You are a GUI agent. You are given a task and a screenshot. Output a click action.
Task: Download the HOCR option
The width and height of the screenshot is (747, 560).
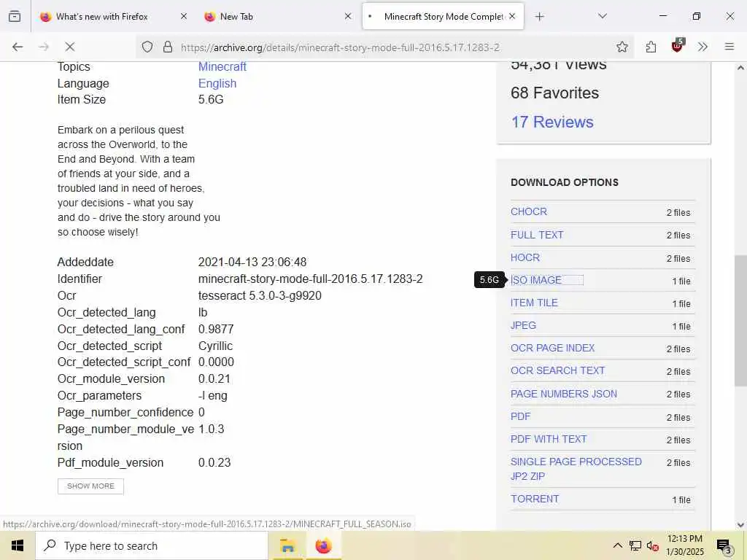[525, 257]
